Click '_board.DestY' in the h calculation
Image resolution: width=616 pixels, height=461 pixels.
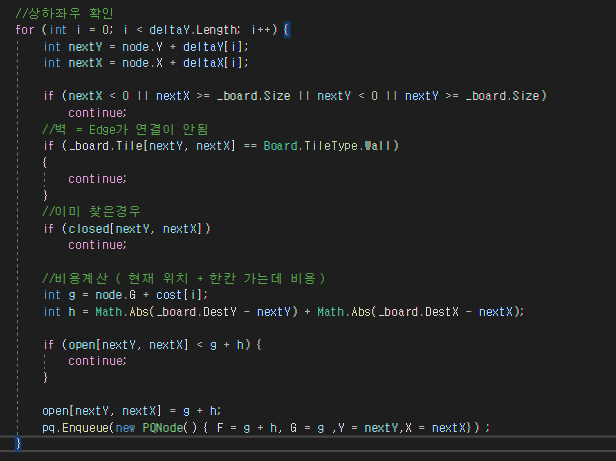tap(196, 312)
